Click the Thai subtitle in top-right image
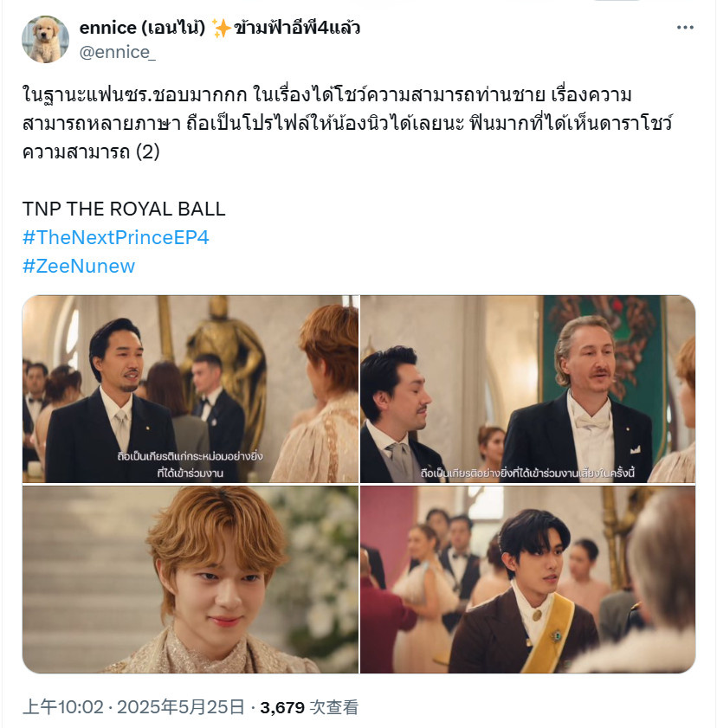 pos(527,474)
